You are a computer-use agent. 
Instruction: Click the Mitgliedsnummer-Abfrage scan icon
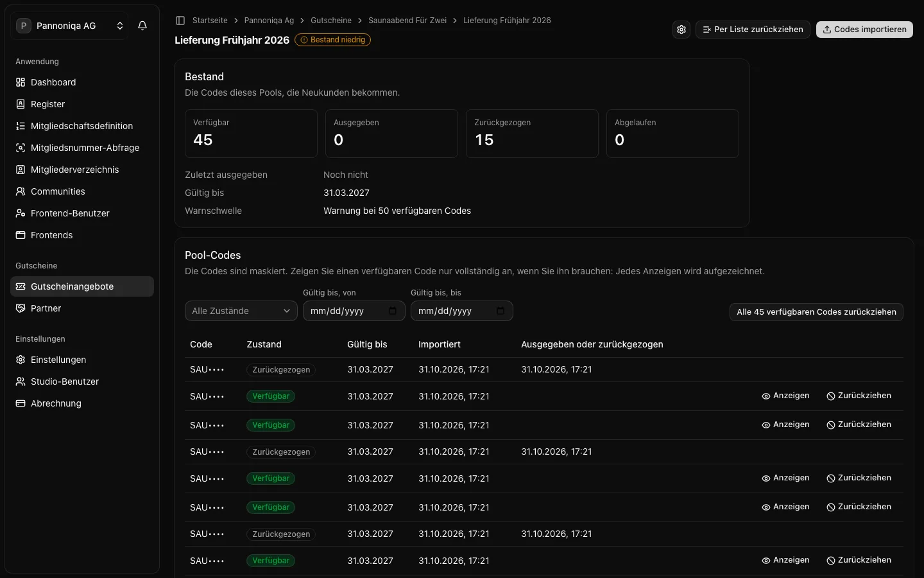(x=21, y=148)
